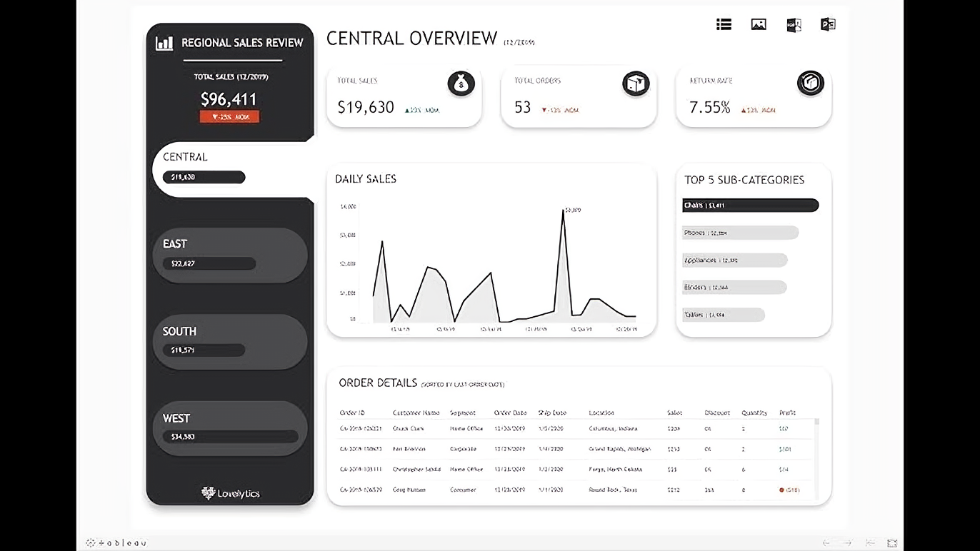Click the PDF export icon
Screen dimensions: 980x551
[794, 25]
